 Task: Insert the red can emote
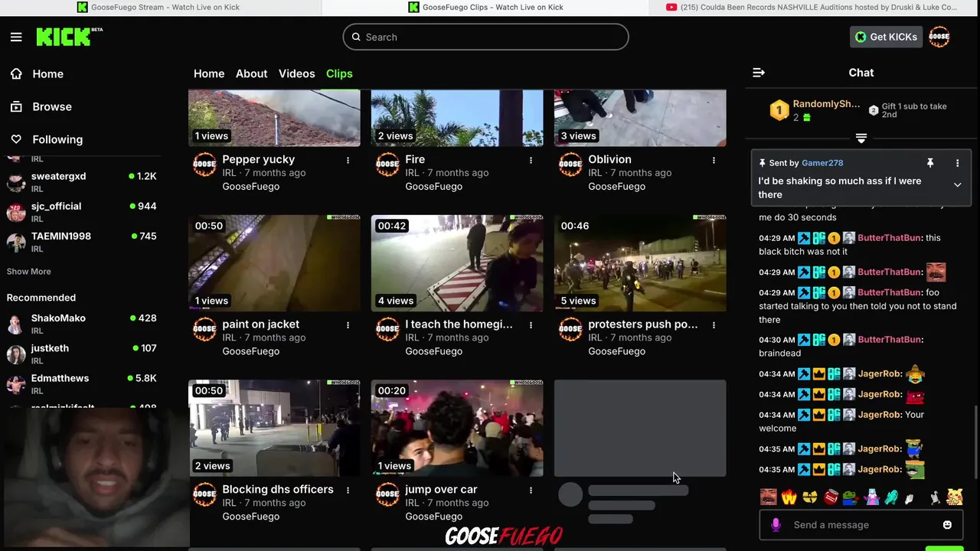831,497
